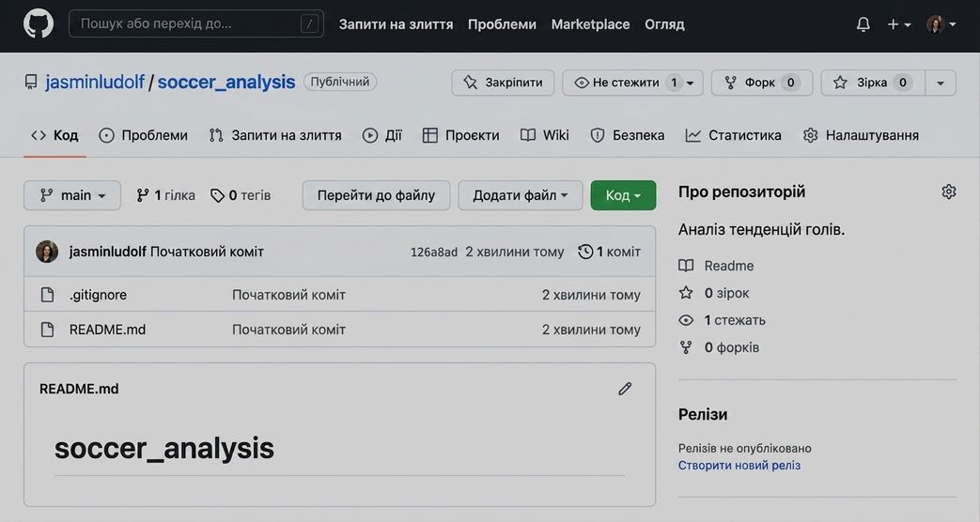Screen dimensions: 980x522
Task: Switch to the repository Проблеми tab
Action: [x=143, y=135]
